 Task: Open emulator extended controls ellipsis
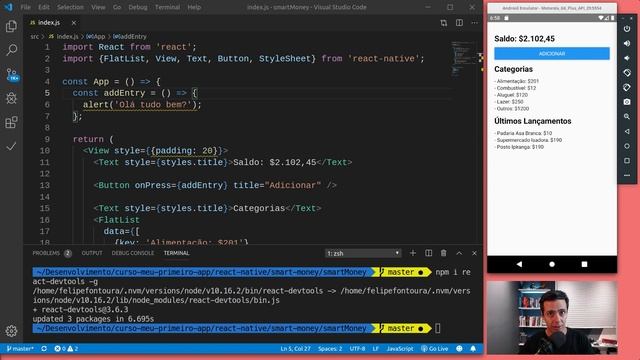pos(627,176)
